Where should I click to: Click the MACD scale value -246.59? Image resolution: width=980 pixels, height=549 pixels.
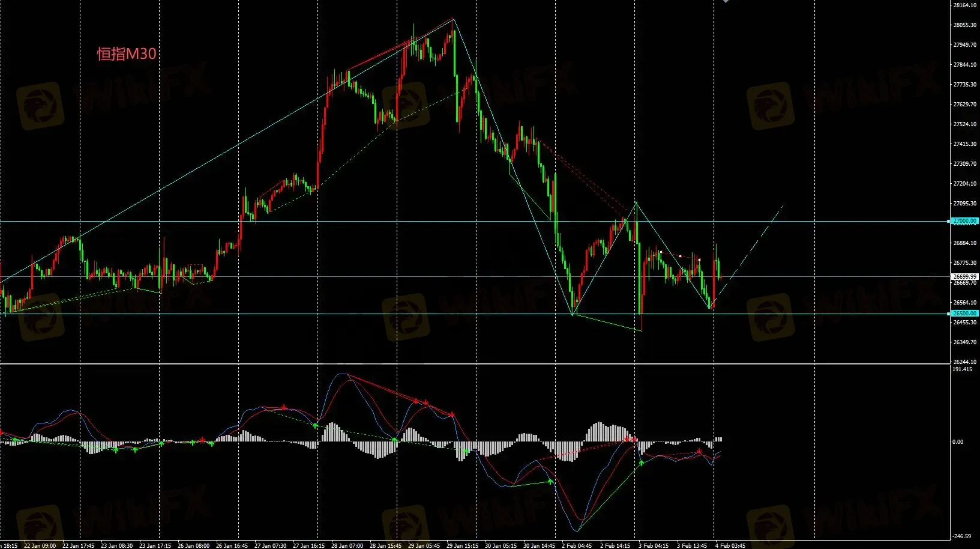(x=963, y=536)
